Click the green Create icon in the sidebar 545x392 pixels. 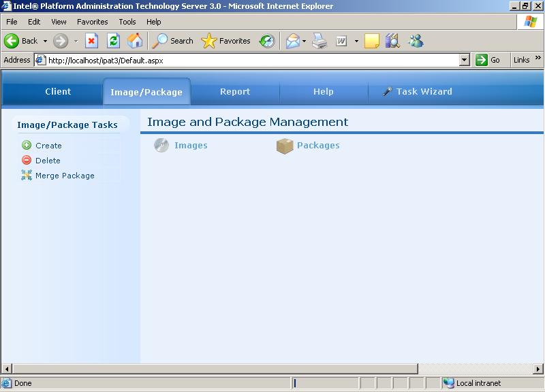27,145
